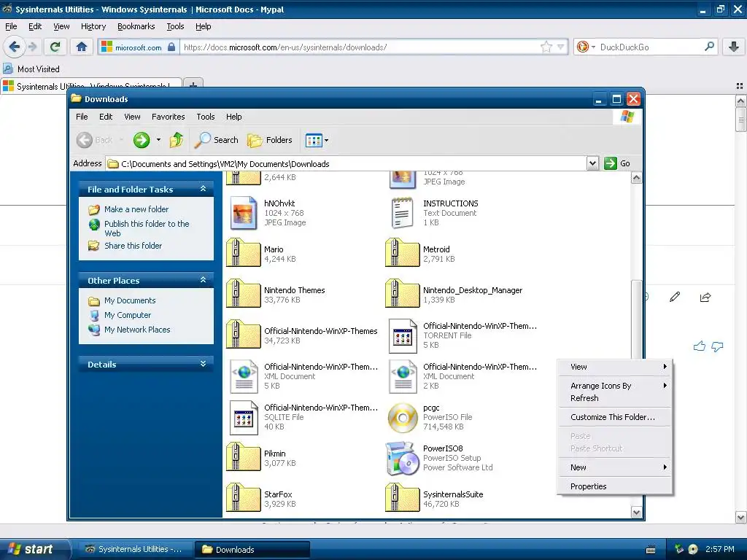
Task: Select the Nintendo_Desktop_Manager zip folder
Action: coord(402,293)
